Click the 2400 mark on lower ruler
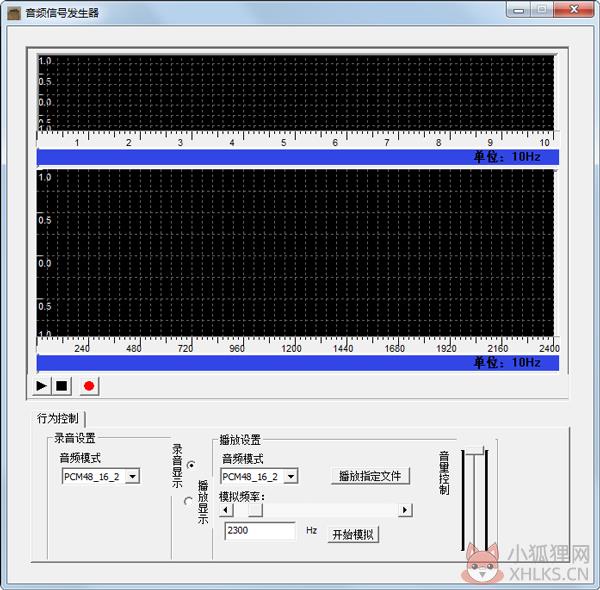600x590 pixels. click(x=549, y=349)
